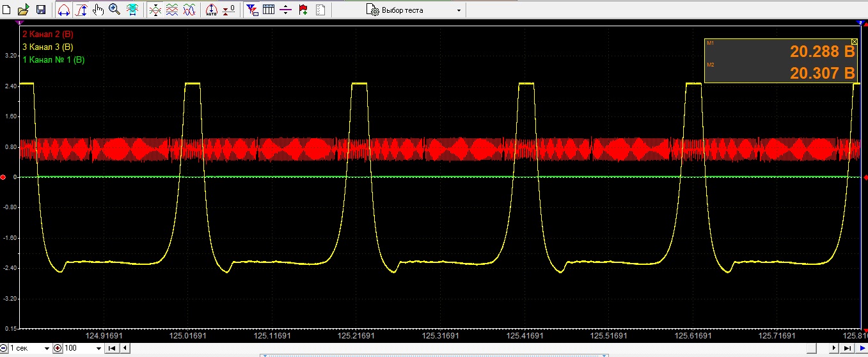Viewport: 868px width, 357px height.
Task: Activate the magnifier zoom tool
Action: click(x=114, y=10)
